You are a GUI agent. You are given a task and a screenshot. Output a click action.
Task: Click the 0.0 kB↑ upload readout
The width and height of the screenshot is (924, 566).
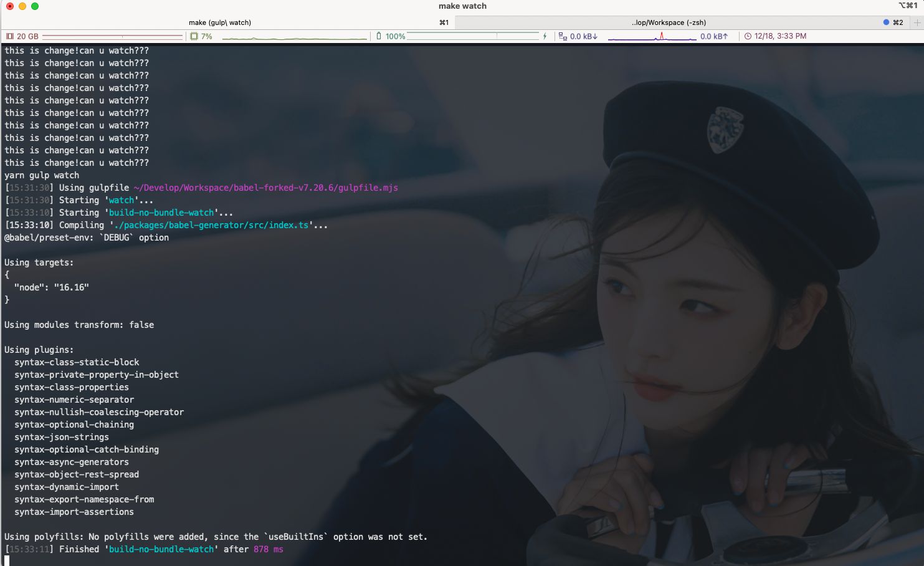coord(714,36)
